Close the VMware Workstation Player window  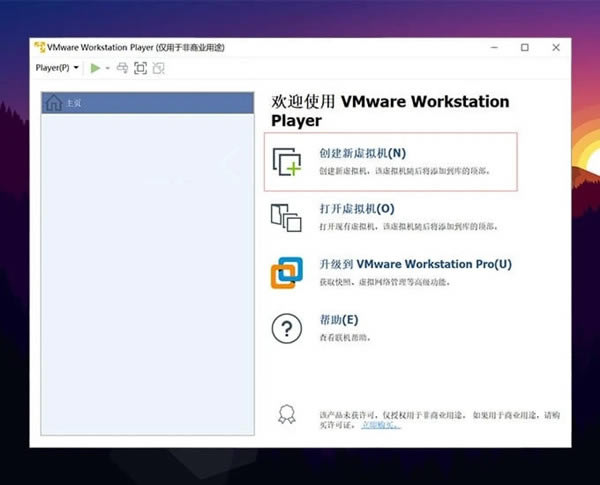[556, 47]
